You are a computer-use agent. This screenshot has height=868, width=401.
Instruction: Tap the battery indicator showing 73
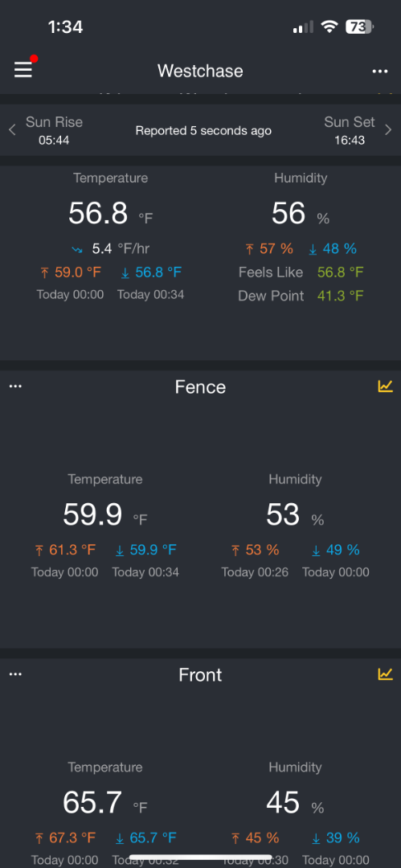point(360,27)
